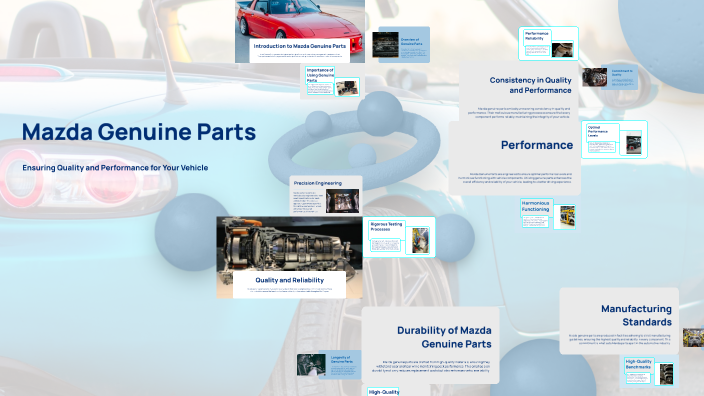Click the large Performance topic heading
The height and width of the screenshot is (396, 704).
(x=537, y=145)
